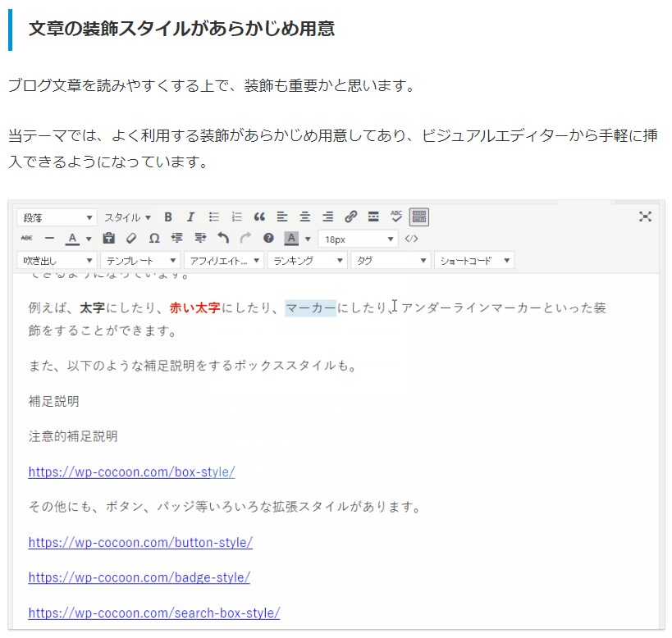Clear formatting with the eraser icon

[131, 238]
